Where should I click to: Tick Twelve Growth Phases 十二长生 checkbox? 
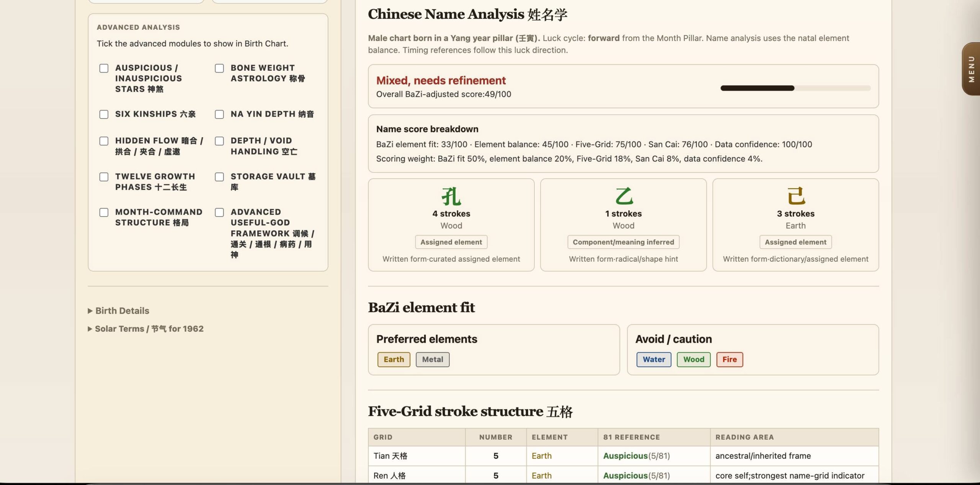point(104,177)
